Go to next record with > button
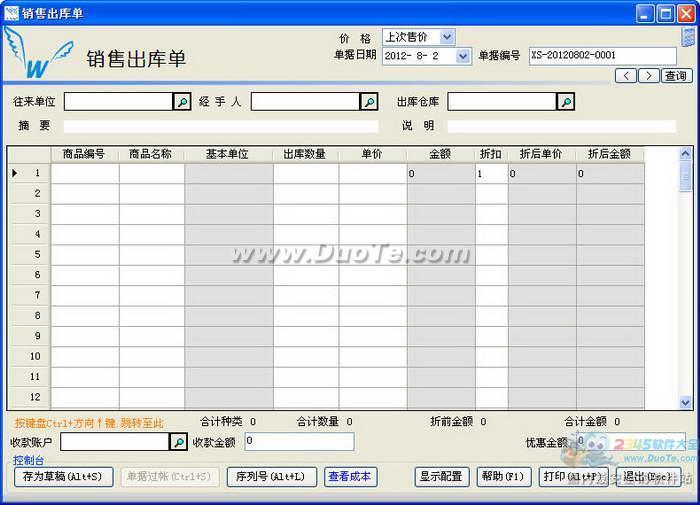 (648, 76)
